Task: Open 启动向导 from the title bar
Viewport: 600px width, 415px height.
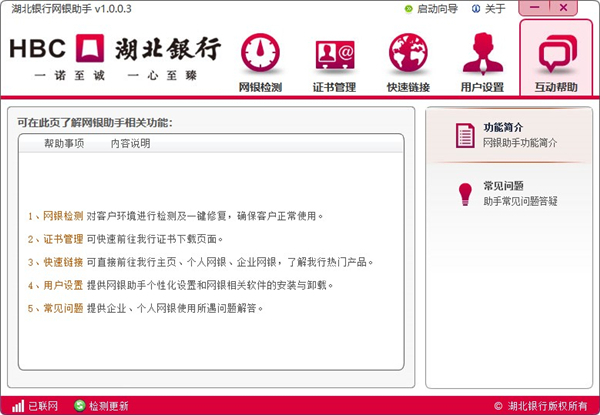Action: 437,8
